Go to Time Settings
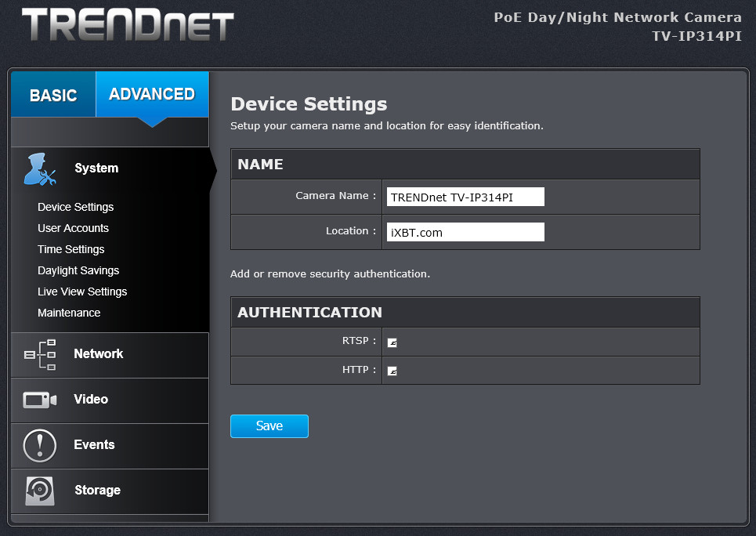The width and height of the screenshot is (756, 536). [x=71, y=249]
